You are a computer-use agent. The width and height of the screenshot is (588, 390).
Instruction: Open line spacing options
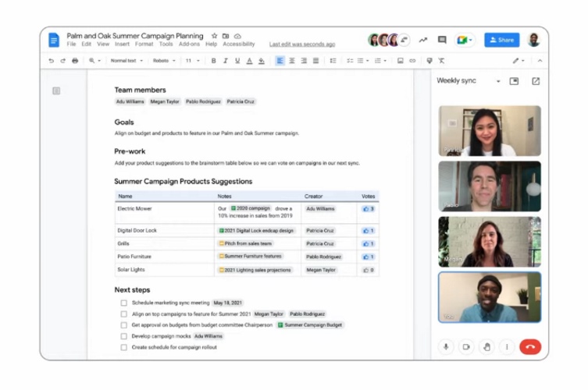pos(333,61)
